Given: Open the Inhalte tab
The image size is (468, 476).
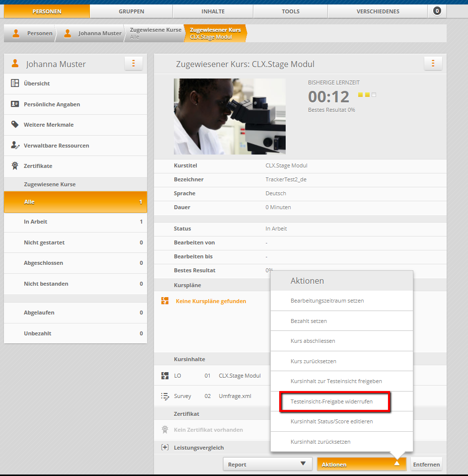Looking at the screenshot, I should click(x=213, y=11).
